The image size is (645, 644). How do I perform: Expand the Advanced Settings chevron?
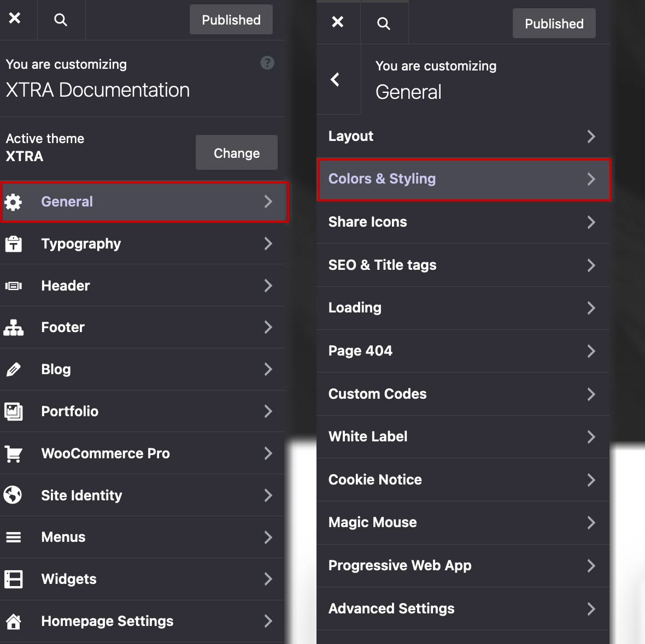click(x=591, y=609)
